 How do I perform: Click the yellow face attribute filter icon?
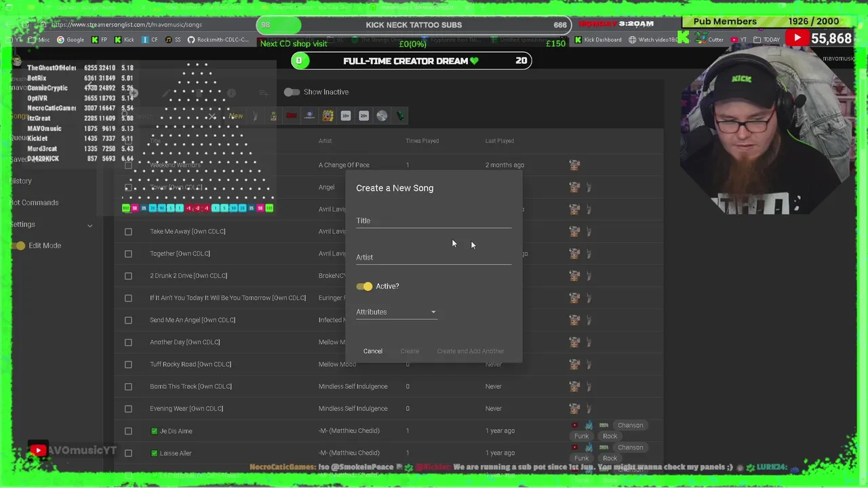(x=328, y=116)
